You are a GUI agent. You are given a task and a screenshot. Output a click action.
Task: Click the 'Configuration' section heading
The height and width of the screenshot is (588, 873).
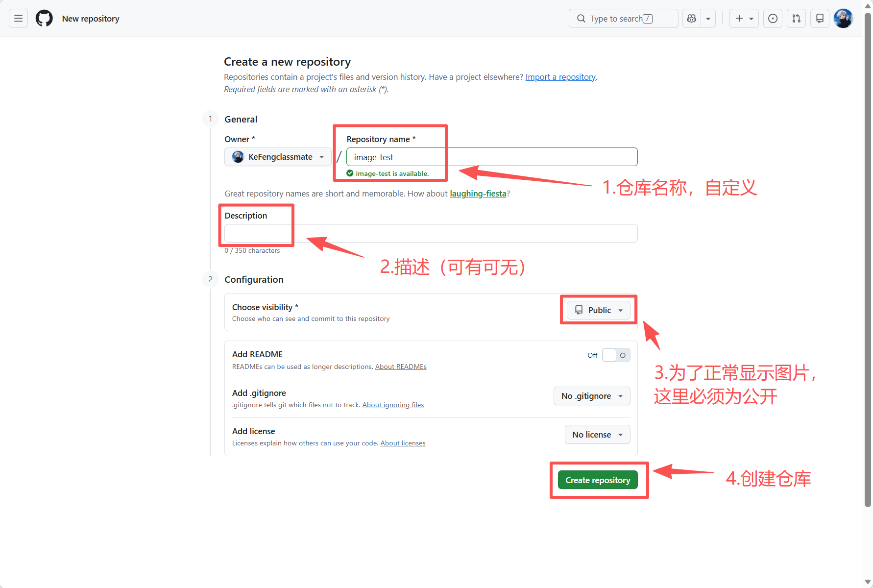tap(254, 279)
